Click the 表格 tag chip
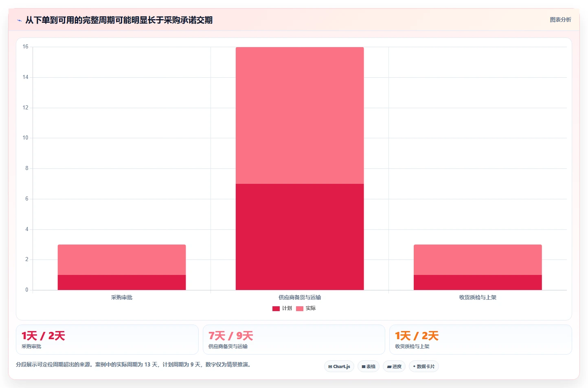Screen dimensions: 588x388 (x=369, y=366)
